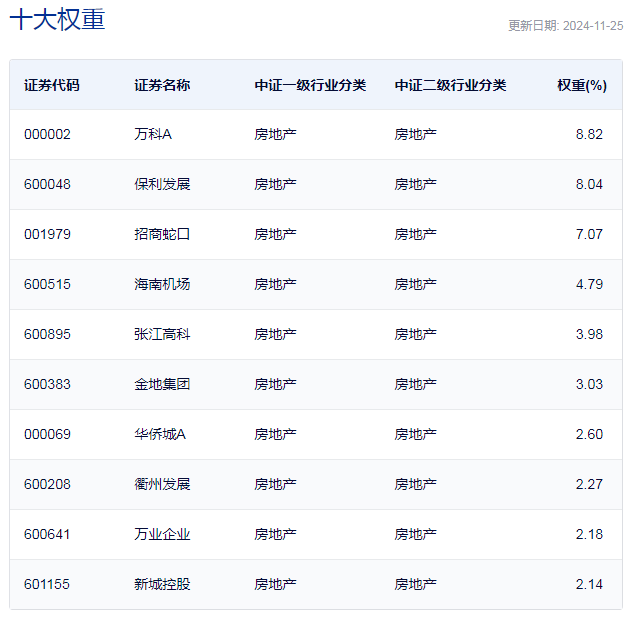Select the 保利发展 row name
Viewport: 631px width, 617px height.
click(162, 184)
